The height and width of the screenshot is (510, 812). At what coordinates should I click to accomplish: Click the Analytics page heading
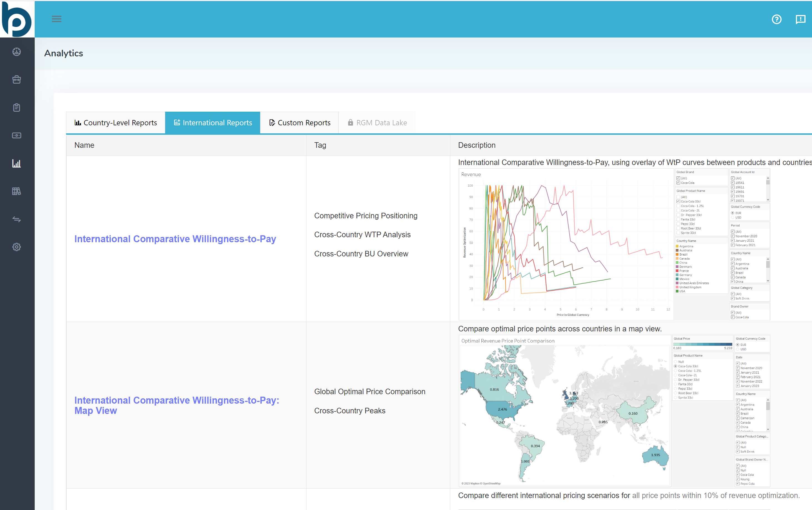pyautogui.click(x=63, y=53)
